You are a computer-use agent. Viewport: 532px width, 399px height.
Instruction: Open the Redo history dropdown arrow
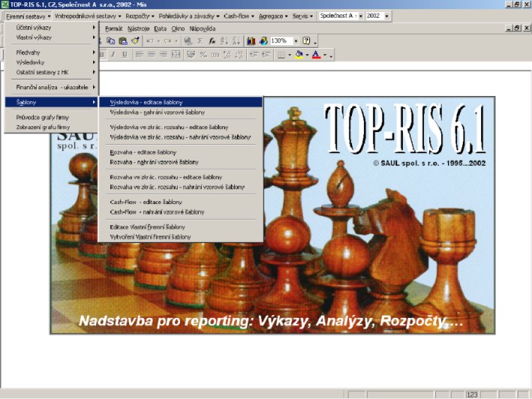click(176, 41)
